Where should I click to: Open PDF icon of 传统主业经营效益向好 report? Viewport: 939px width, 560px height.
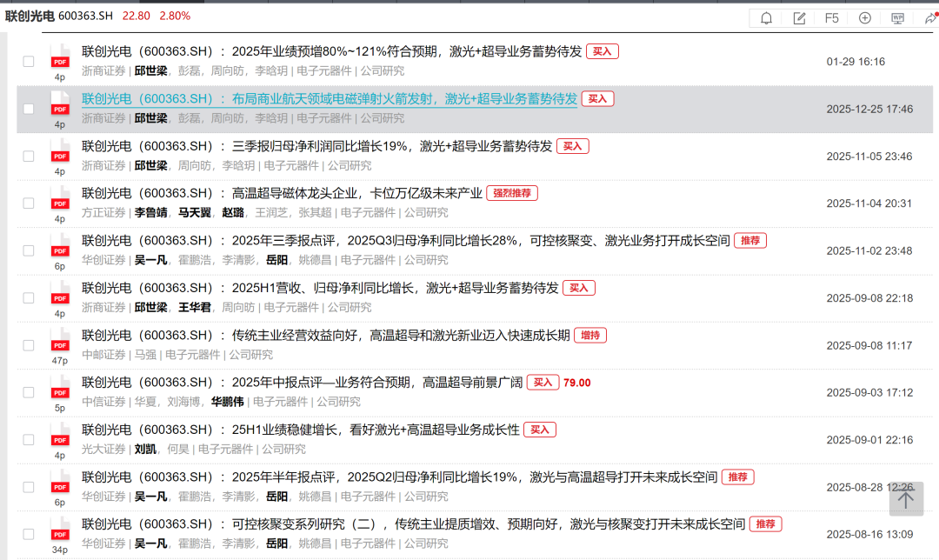(60, 342)
